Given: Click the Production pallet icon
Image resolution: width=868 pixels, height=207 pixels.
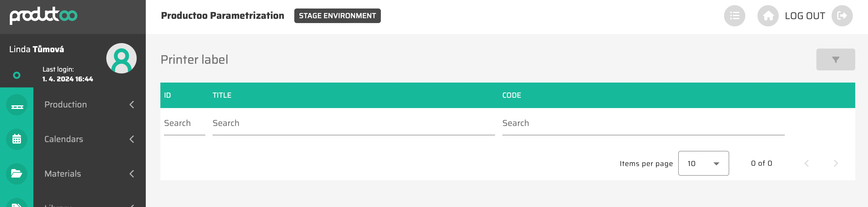Looking at the screenshot, I should tap(17, 105).
